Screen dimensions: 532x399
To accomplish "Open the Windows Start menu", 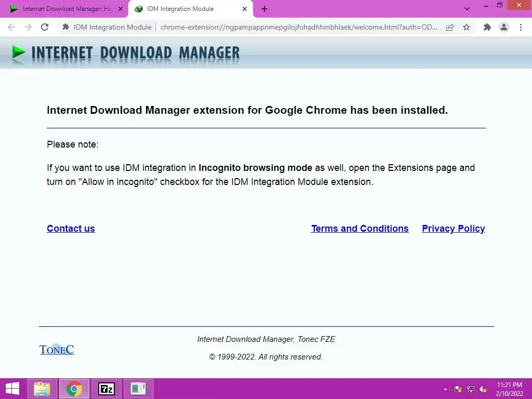I will (x=12, y=389).
